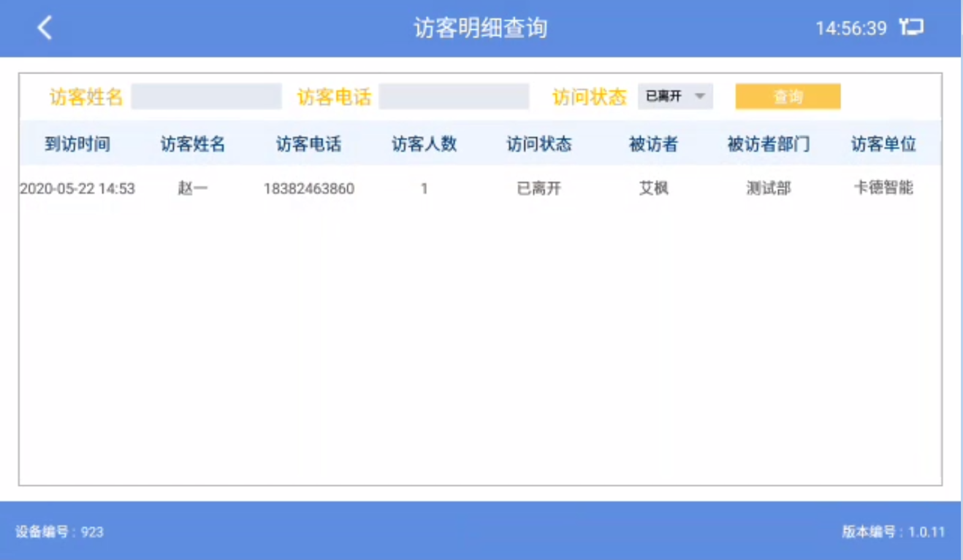This screenshot has height=560, width=963.
Task: Click phone number 18382463860
Action: pos(309,188)
